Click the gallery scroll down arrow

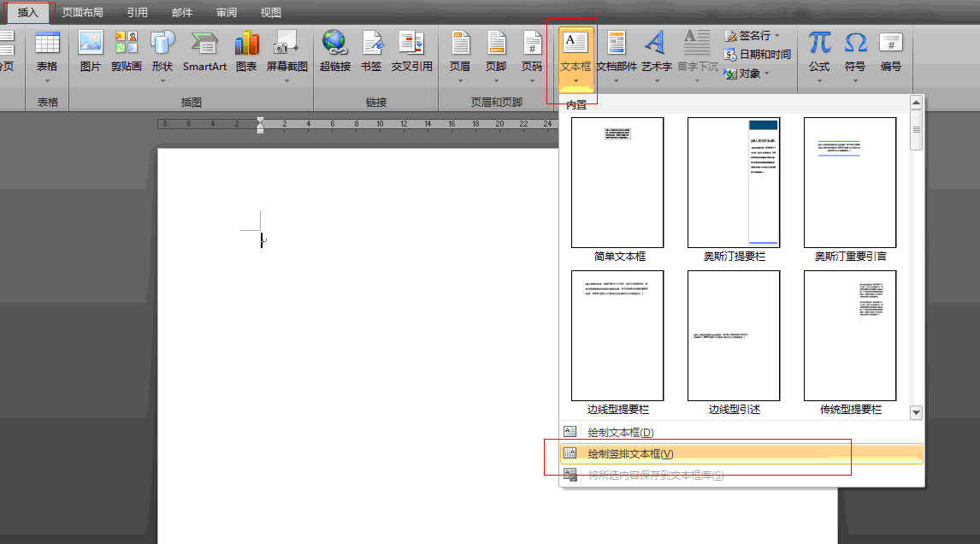[916, 412]
